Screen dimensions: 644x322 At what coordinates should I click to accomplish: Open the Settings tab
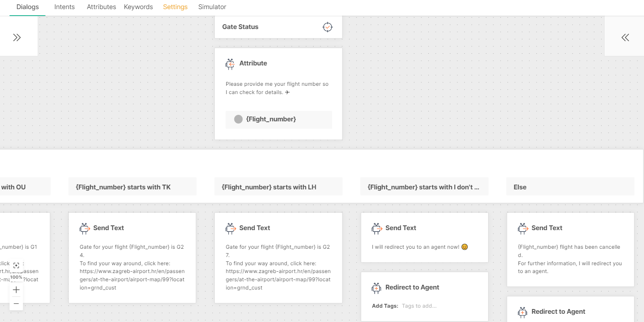(175, 7)
